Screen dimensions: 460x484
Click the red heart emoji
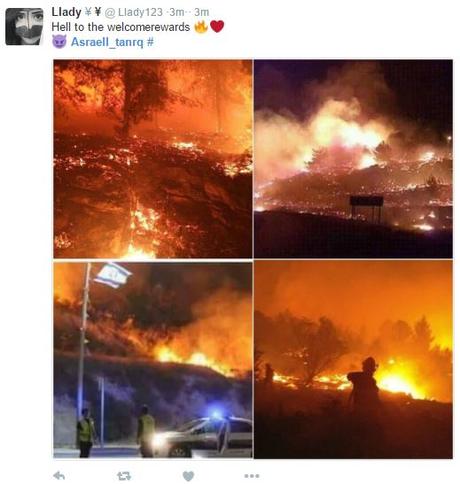(x=217, y=27)
